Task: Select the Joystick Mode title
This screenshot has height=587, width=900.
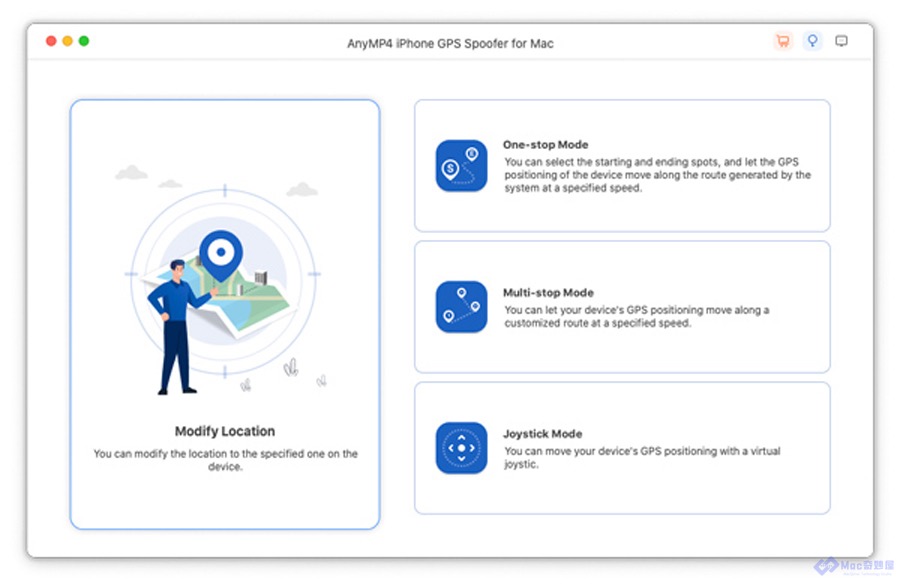Action: pyautogui.click(x=542, y=434)
